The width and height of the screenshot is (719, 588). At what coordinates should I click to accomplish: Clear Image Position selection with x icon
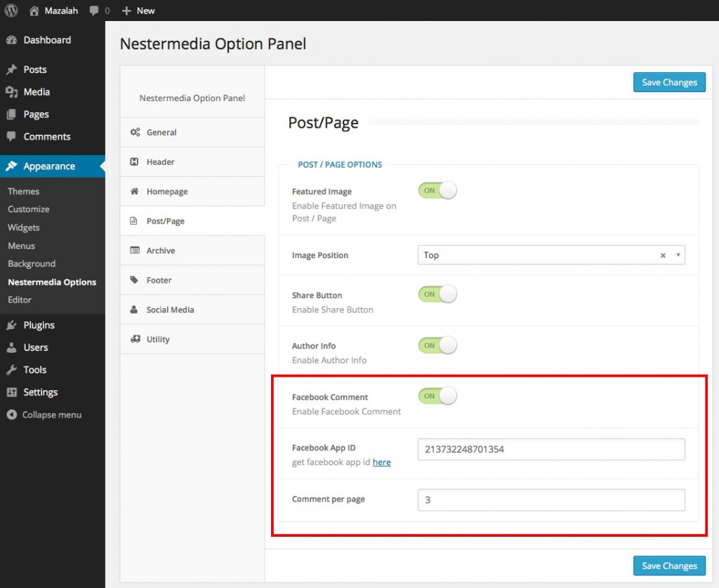[663, 255]
